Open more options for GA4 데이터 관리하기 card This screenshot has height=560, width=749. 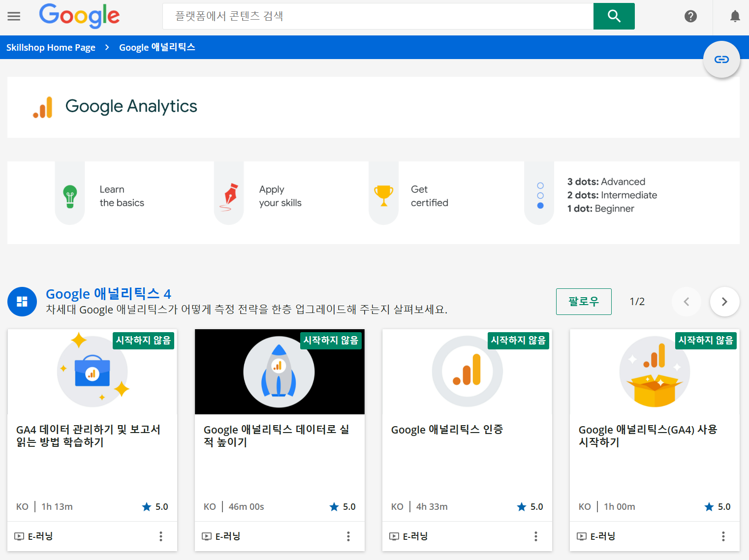coord(161,536)
